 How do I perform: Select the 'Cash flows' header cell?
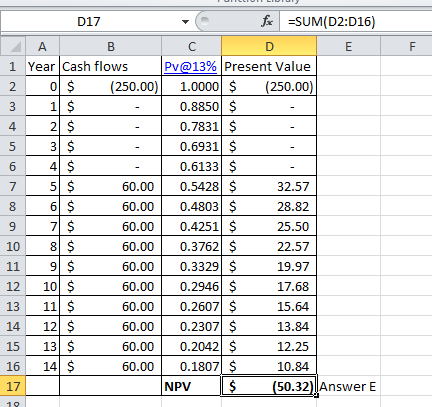[x=111, y=66]
